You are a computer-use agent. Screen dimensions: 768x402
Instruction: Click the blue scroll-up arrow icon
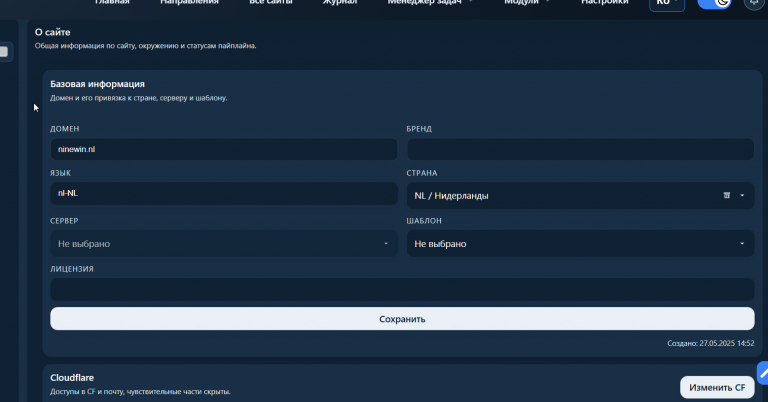pyautogui.click(x=763, y=374)
